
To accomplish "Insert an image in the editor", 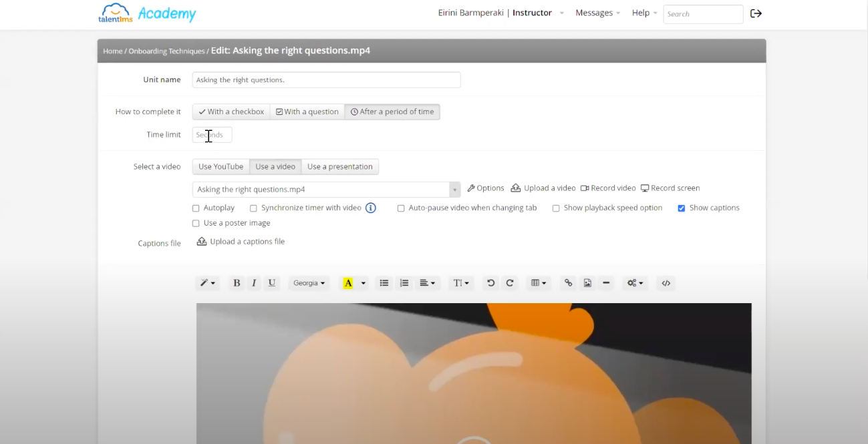I will [587, 283].
